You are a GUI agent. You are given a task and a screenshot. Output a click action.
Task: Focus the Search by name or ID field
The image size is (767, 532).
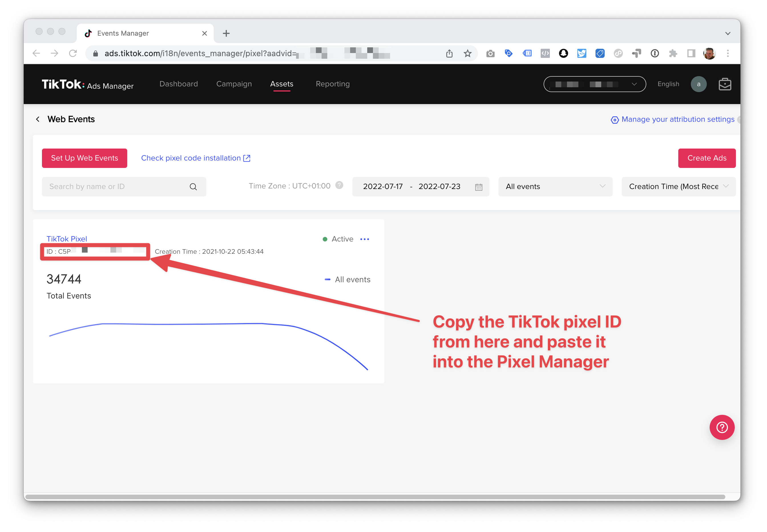[124, 187]
